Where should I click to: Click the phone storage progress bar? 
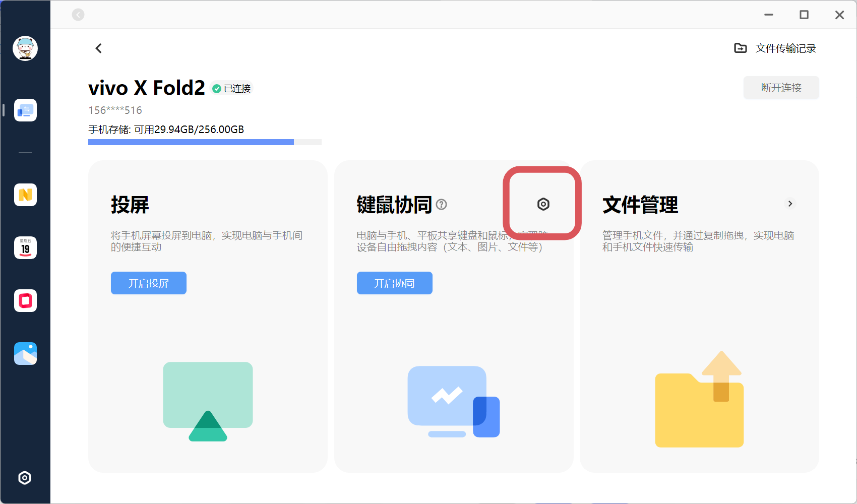pyautogui.click(x=205, y=142)
